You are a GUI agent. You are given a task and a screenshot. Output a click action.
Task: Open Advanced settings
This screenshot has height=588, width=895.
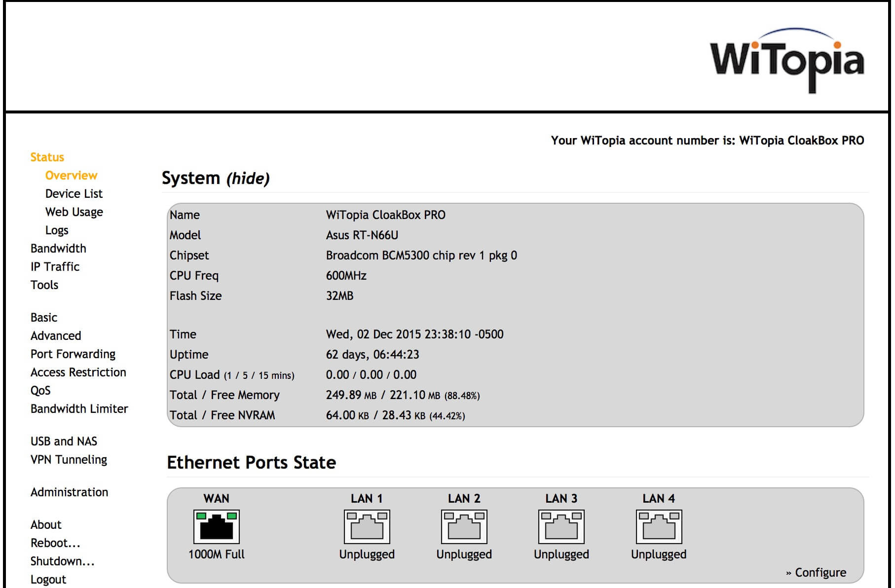pos(56,336)
